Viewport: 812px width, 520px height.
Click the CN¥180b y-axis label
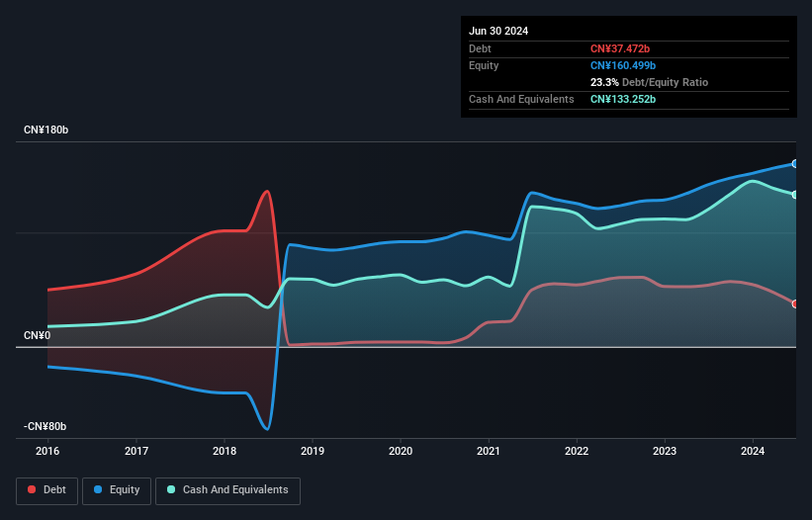[46, 130]
